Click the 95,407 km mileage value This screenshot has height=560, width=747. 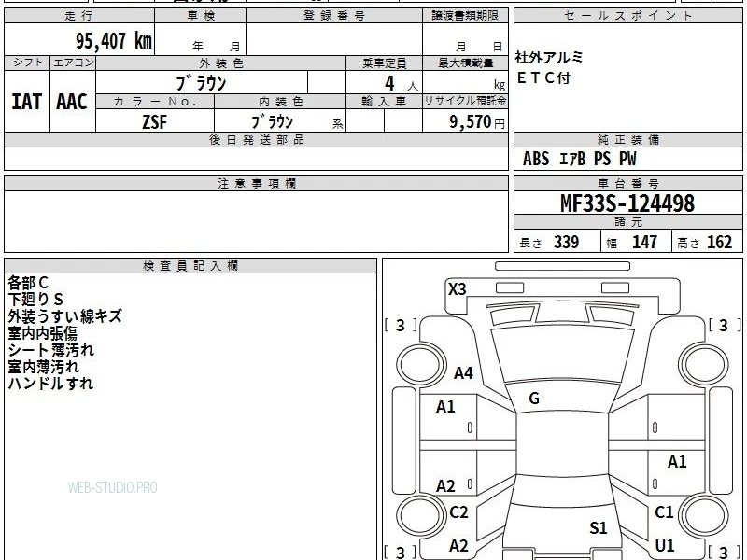point(114,41)
